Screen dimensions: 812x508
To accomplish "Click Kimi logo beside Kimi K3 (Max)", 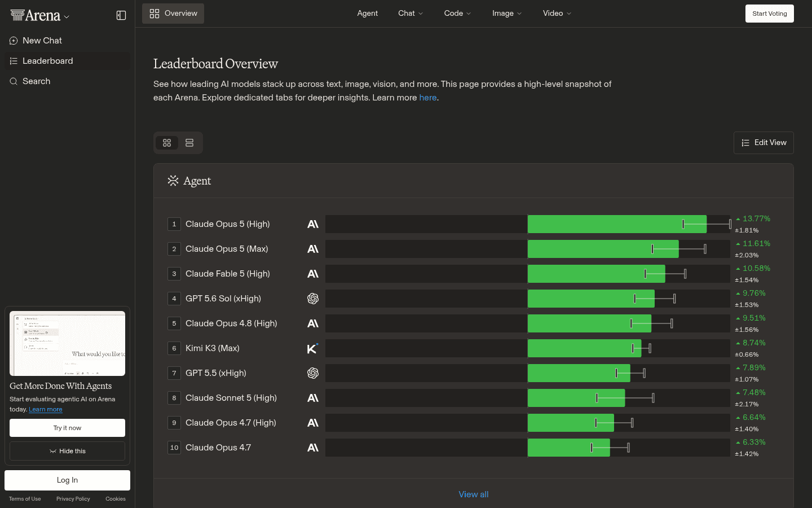I will [313, 348].
